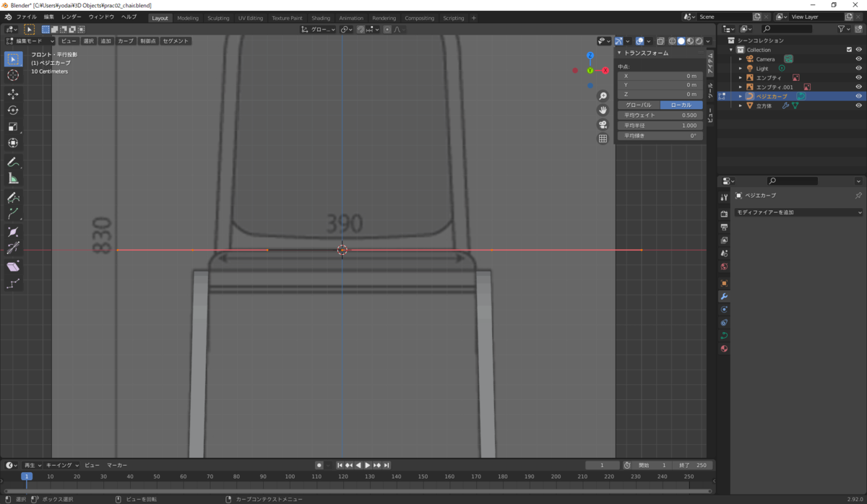The image size is (867, 504).
Task: Open the ファイル menu
Action: click(26, 17)
